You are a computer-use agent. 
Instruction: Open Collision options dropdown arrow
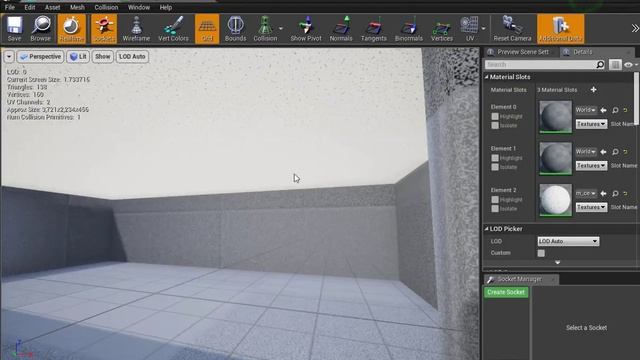pos(281,29)
